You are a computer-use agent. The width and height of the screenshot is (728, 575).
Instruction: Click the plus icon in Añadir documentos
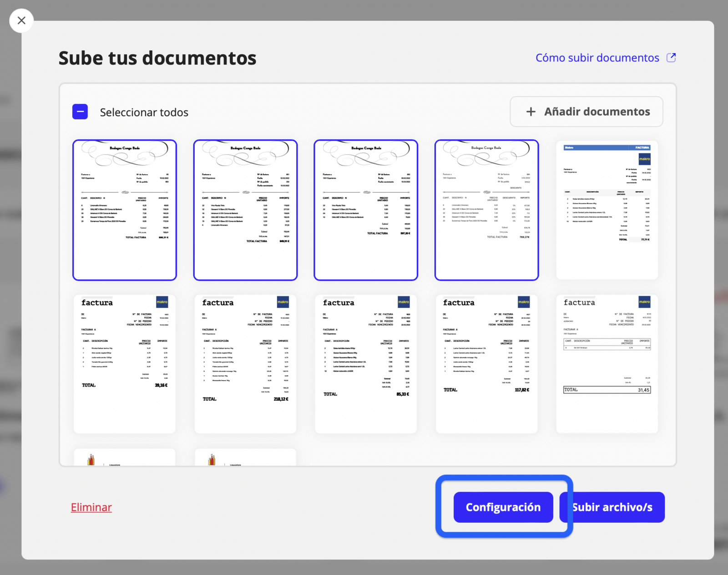[x=531, y=112]
